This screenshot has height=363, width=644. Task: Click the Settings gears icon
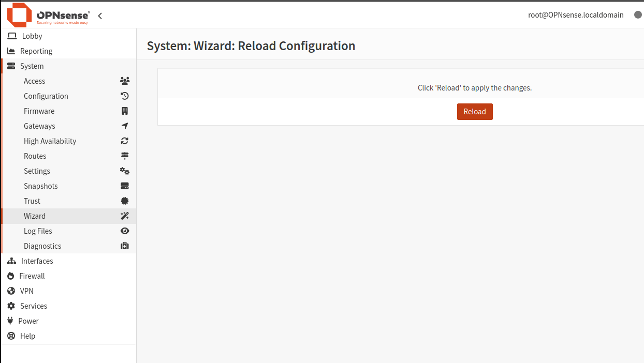coord(125,171)
